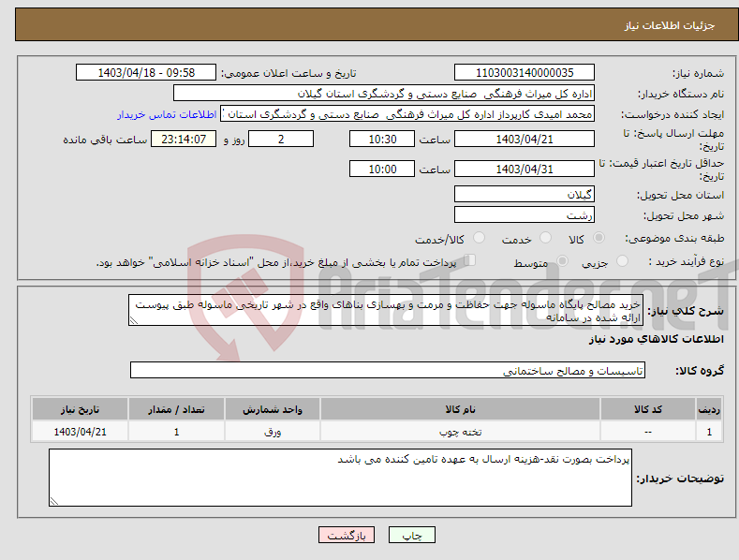Choose the جزیی purchase process option
739x560 pixels.
(x=622, y=260)
